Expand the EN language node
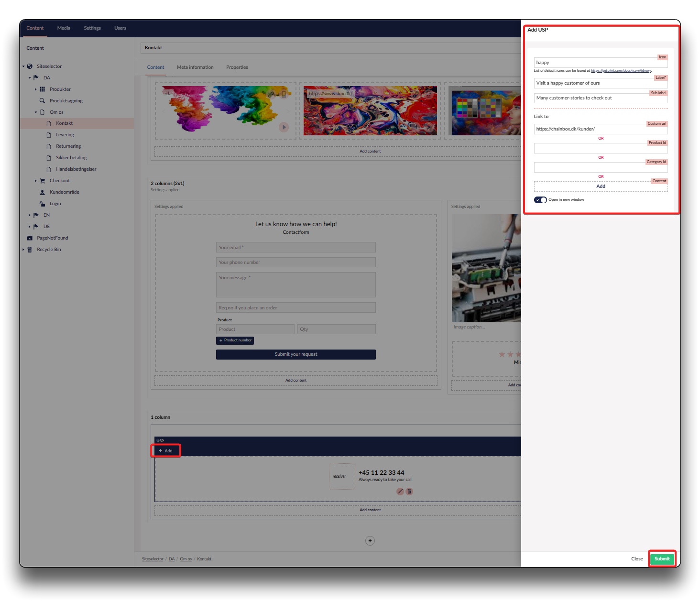The image size is (700, 602). tap(29, 215)
